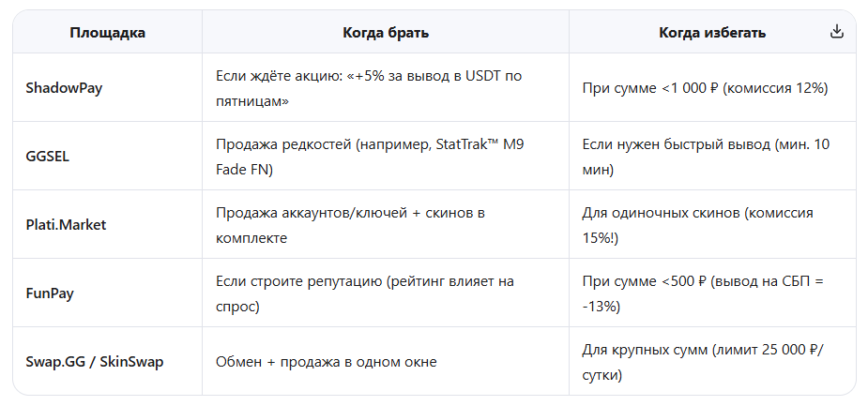Click the download table icon
This screenshot has width=868, height=406.
point(837,32)
